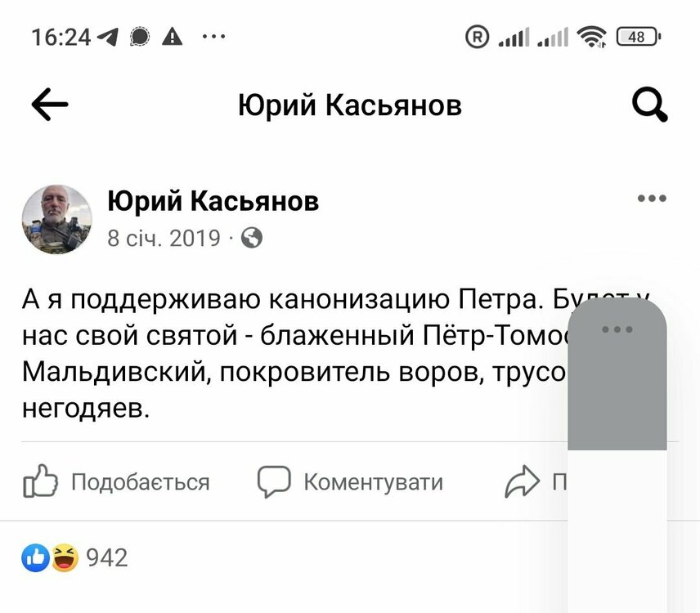Click the globe public-visibility icon
Image resolution: width=700 pixels, height=613 pixels.
coord(253,238)
